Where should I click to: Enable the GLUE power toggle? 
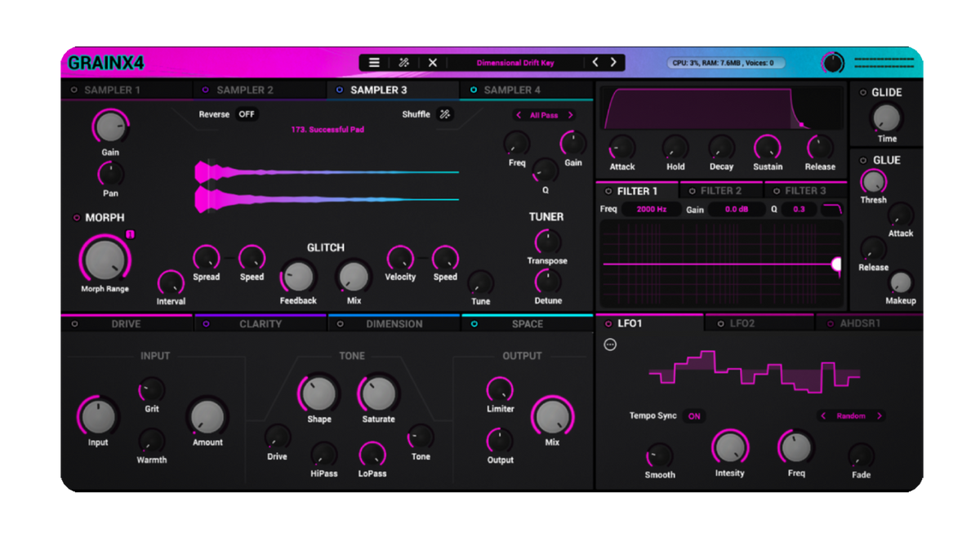click(863, 160)
